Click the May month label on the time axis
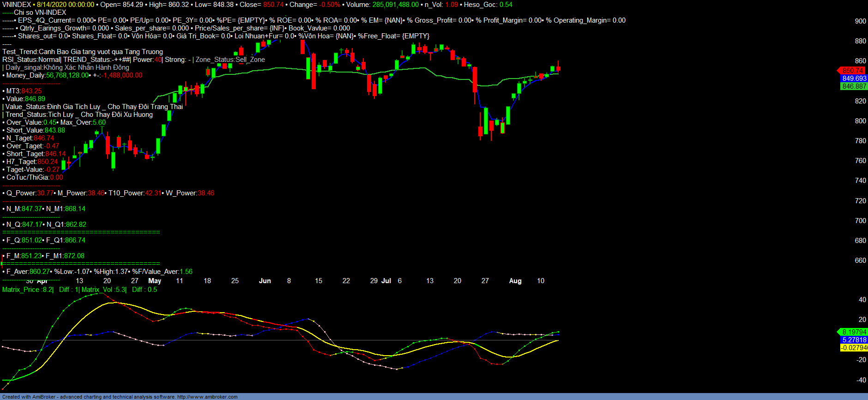This screenshot has height=400, width=868. [155, 281]
